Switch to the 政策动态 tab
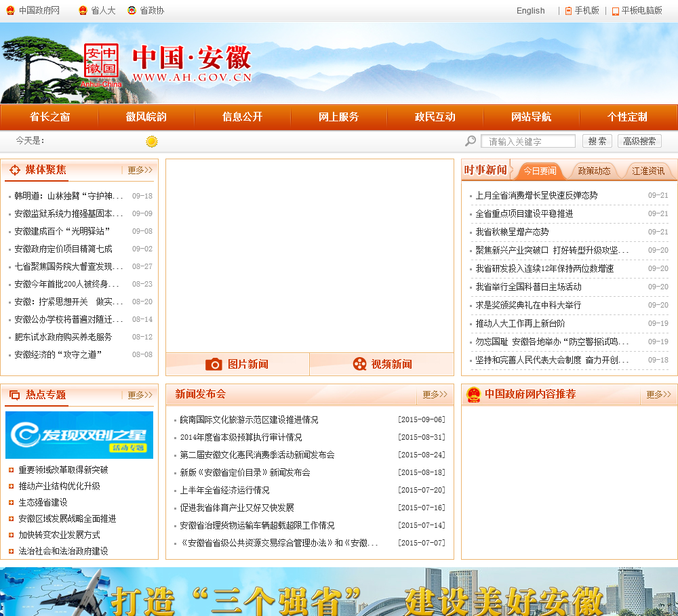This screenshot has height=616, width=678. tap(594, 171)
